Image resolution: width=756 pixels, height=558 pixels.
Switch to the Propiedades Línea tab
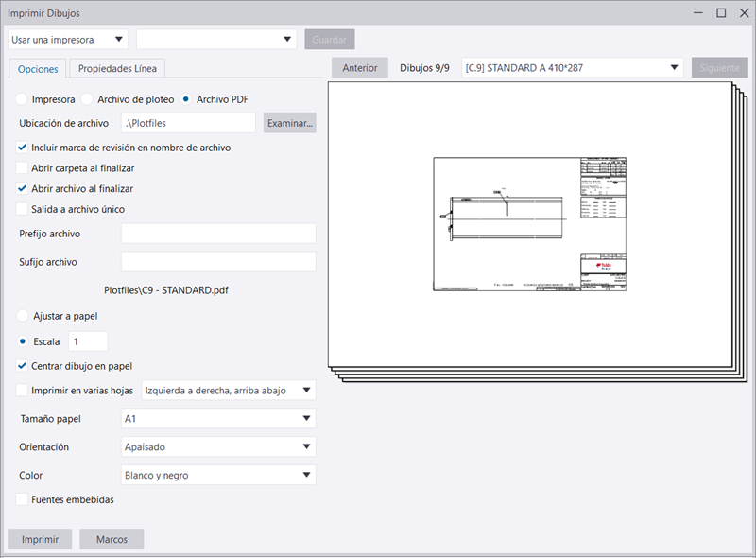click(x=119, y=68)
